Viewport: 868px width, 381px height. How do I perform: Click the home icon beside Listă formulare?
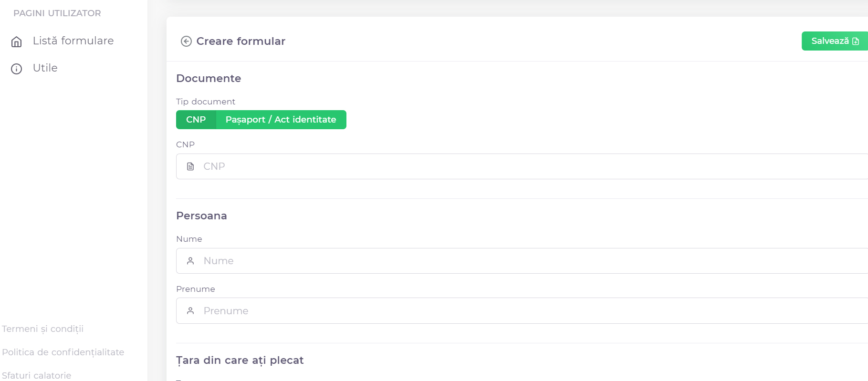coord(17,42)
